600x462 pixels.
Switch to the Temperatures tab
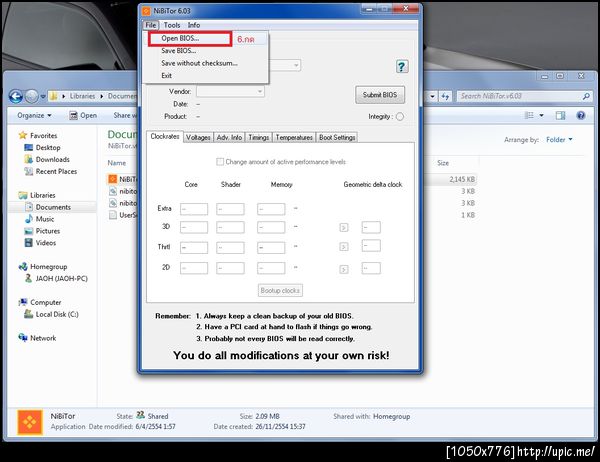pyautogui.click(x=294, y=137)
